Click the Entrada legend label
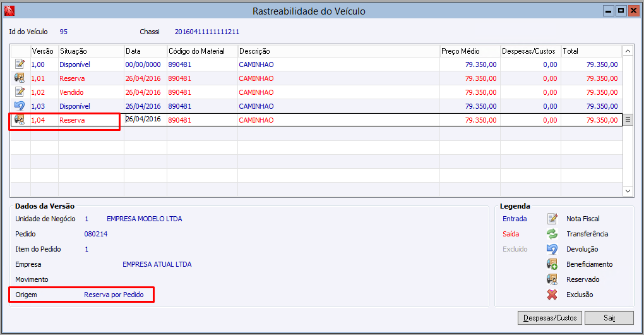The height and width of the screenshot is (335, 644). 515,219
